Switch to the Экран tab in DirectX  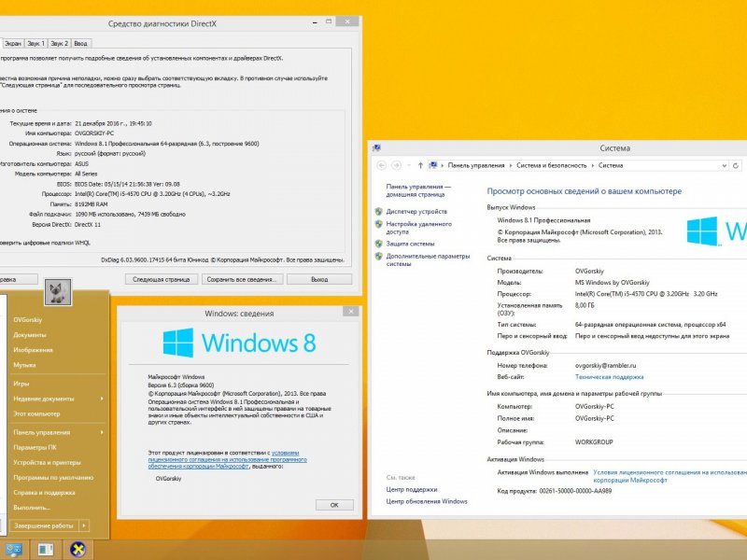(13, 43)
